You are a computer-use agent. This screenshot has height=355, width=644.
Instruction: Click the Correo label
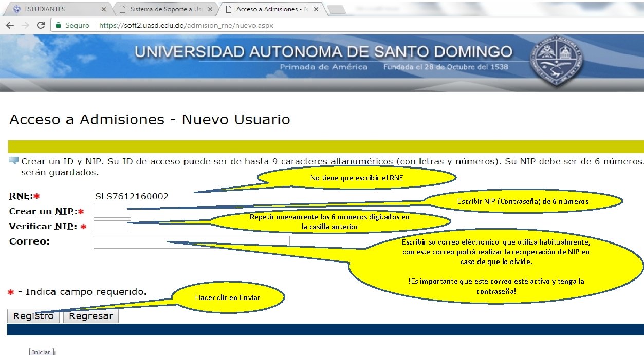tap(29, 241)
